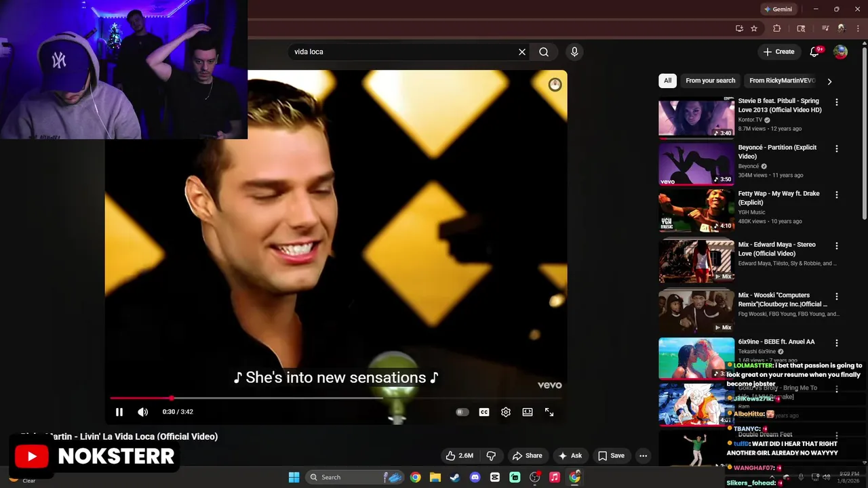Click the tab search icon in Chrome toolbar
868x488 pixels.
click(x=801, y=28)
